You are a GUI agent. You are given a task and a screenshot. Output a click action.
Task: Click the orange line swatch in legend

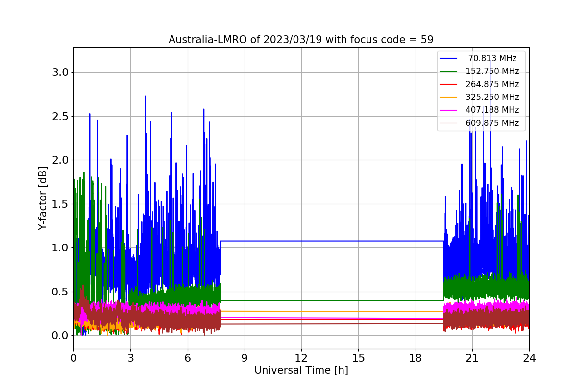click(x=448, y=98)
